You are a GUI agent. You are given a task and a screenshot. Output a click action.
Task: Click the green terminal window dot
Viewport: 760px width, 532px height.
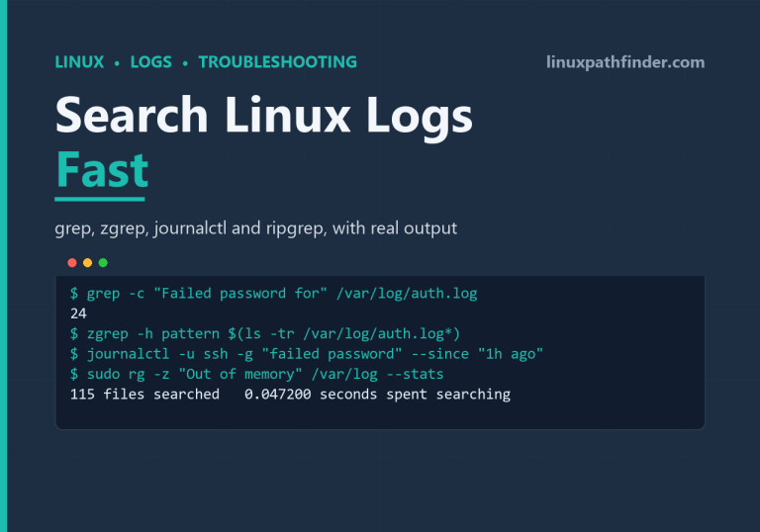[x=103, y=263]
